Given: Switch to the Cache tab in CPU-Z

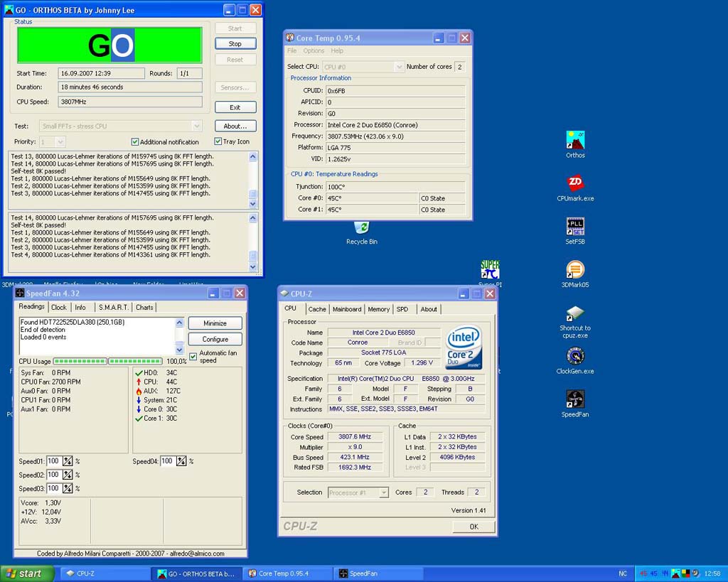Looking at the screenshot, I should [317, 309].
